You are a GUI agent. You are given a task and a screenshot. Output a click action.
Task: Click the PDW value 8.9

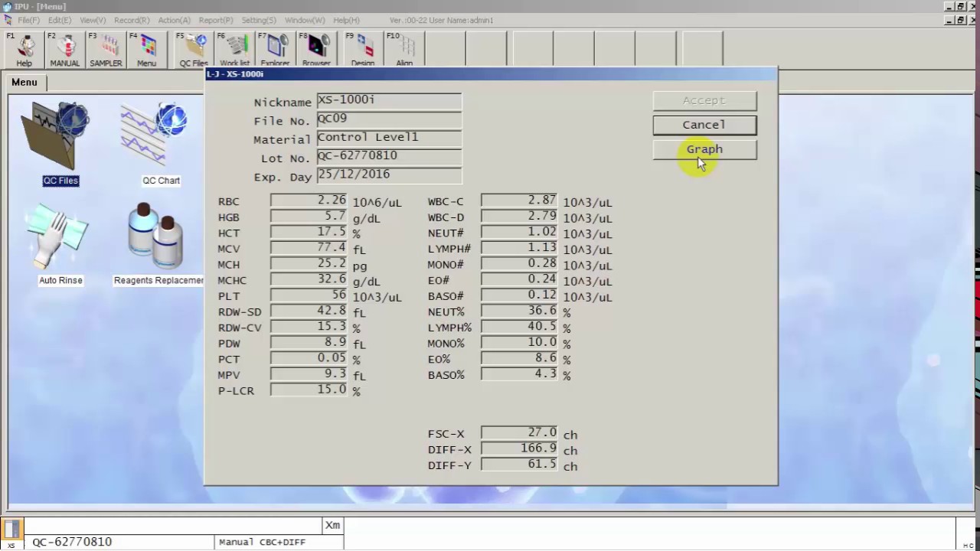309,343
